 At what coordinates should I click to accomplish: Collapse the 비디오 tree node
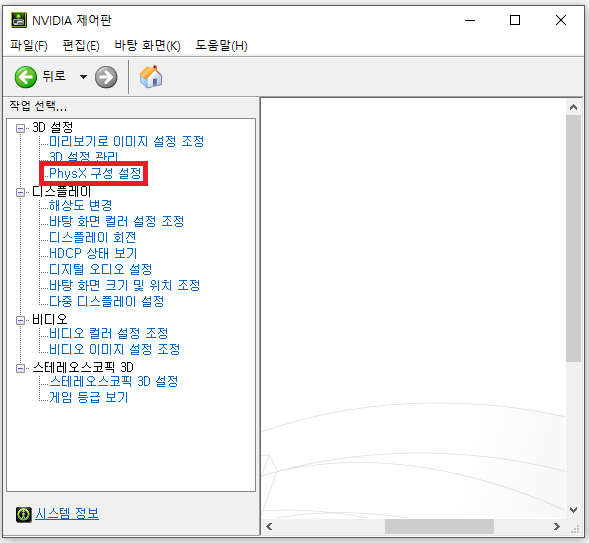coord(20,320)
